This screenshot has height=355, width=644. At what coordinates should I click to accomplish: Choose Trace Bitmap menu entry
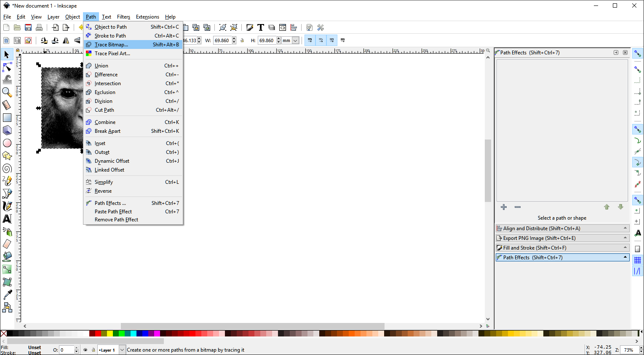(x=133, y=45)
